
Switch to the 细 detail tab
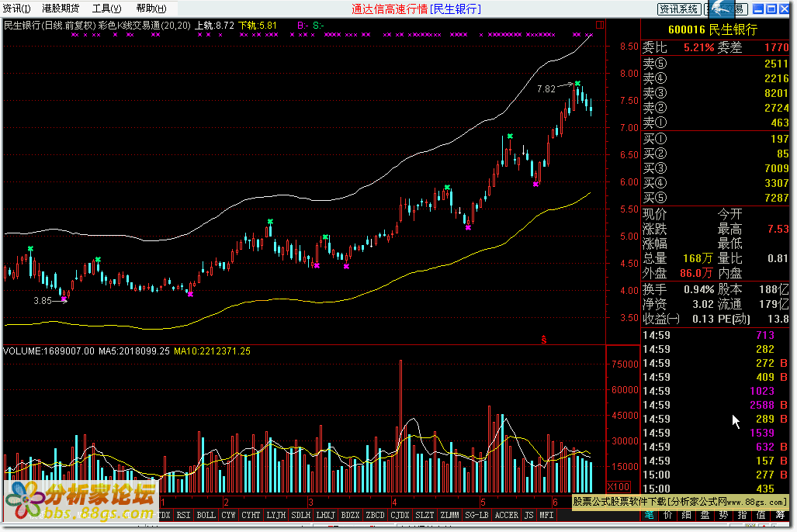coord(686,515)
